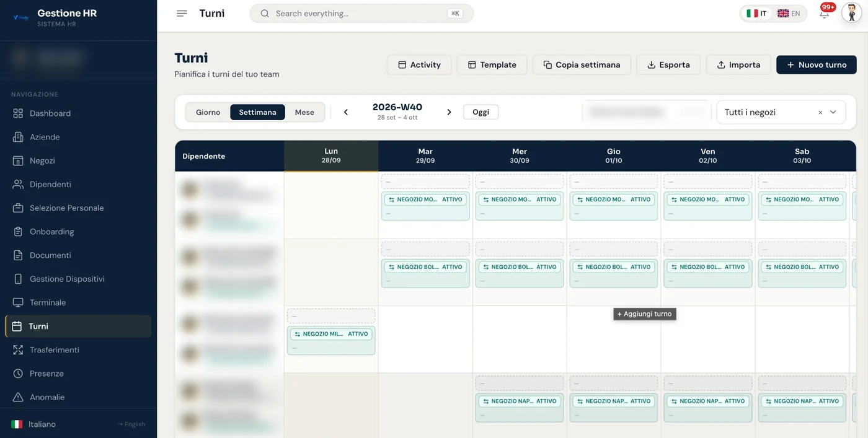This screenshot has width=868, height=438.
Task: Select the Lun 28/09 column header
Action: pyautogui.click(x=331, y=155)
